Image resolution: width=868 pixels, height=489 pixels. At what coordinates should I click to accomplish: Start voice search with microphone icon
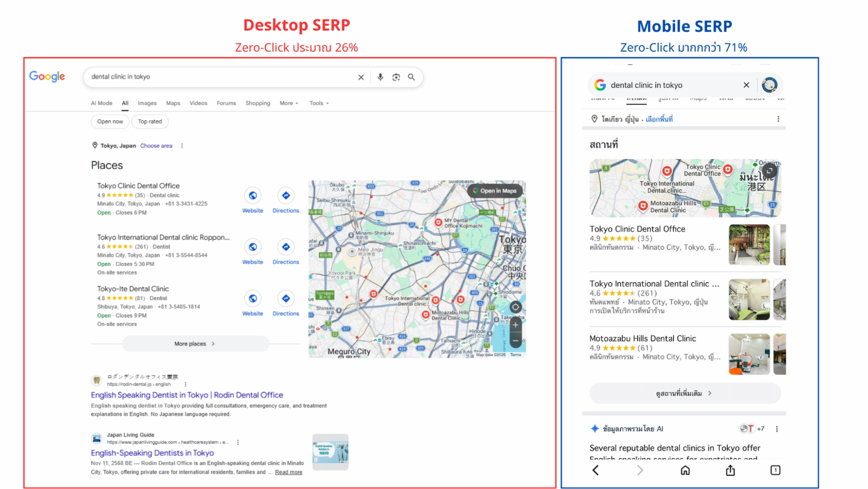380,77
